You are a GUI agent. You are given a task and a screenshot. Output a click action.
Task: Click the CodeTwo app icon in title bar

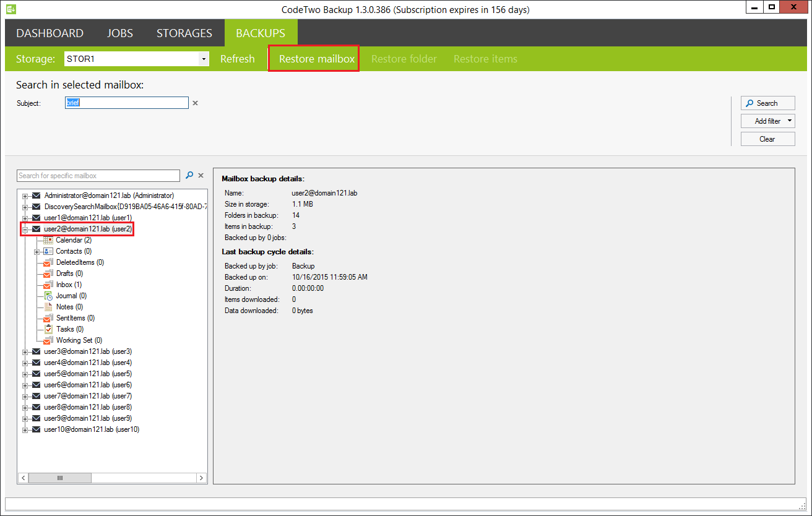(x=11, y=9)
